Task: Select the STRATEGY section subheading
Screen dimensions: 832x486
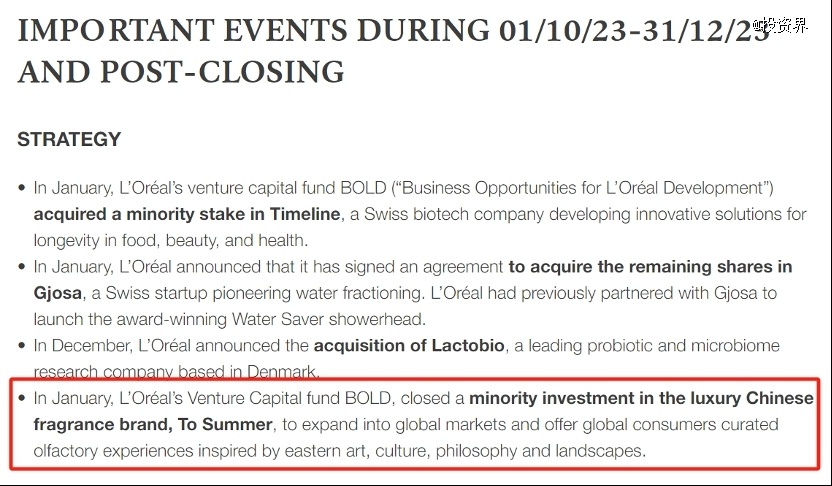Action: [69, 140]
